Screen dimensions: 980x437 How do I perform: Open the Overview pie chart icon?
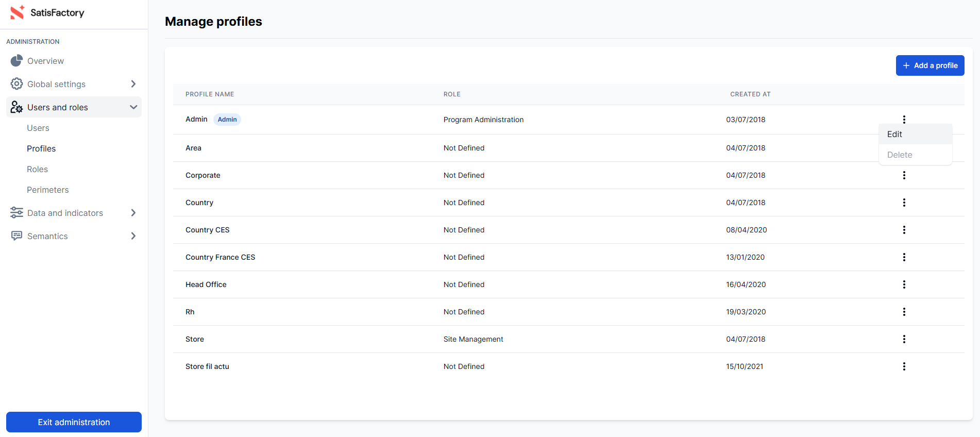(x=16, y=61)
